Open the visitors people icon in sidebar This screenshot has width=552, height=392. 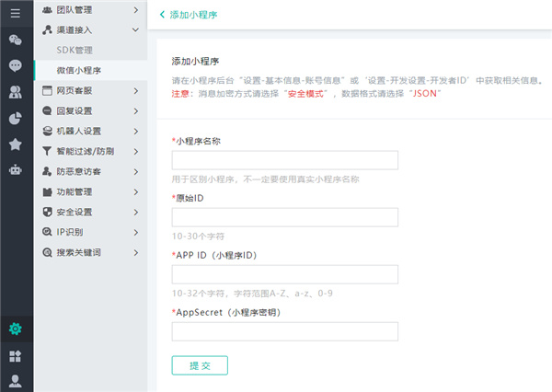coord(16,92)
